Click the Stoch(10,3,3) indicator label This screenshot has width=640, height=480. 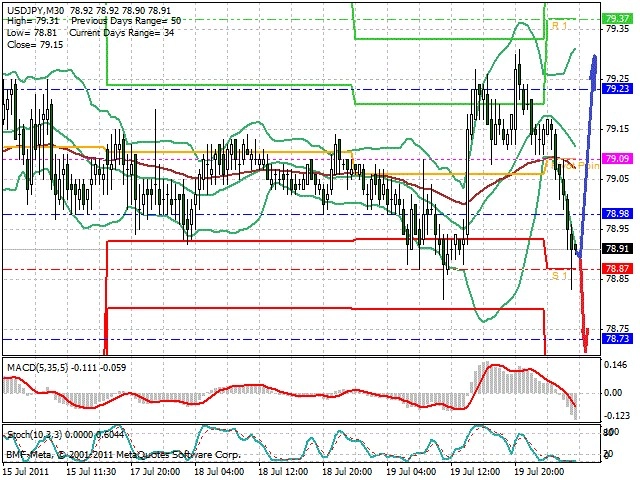(x=35, y=435)
